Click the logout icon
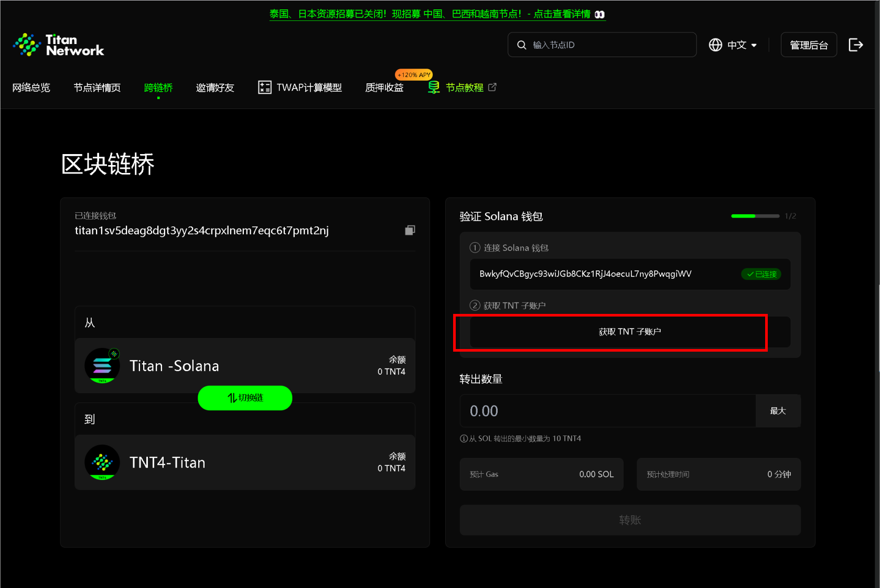 click(855, 45)
